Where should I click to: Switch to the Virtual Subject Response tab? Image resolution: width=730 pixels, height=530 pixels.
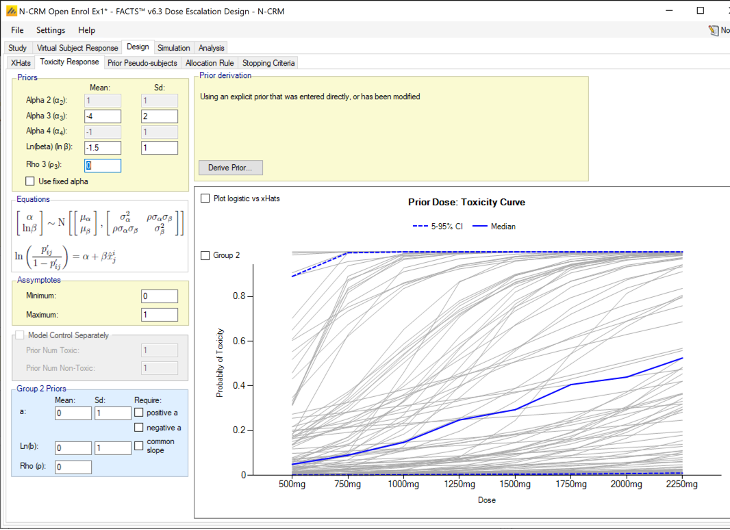77,47
